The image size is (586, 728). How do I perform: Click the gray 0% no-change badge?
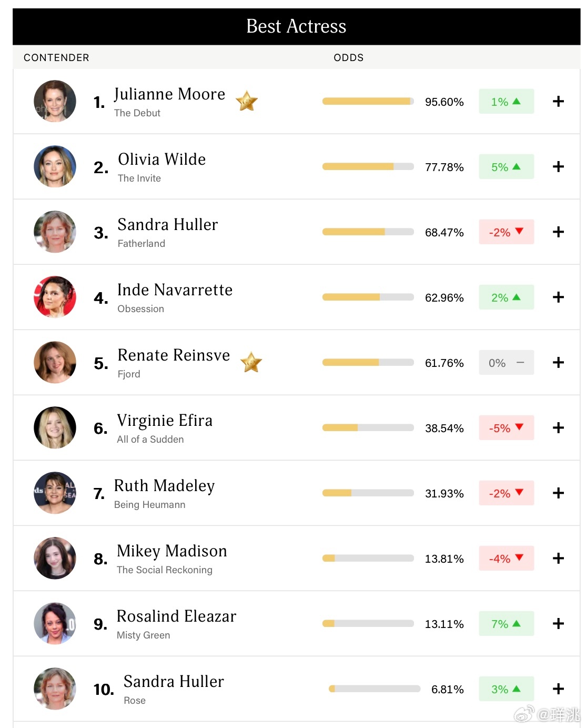[x=506, y=363]
